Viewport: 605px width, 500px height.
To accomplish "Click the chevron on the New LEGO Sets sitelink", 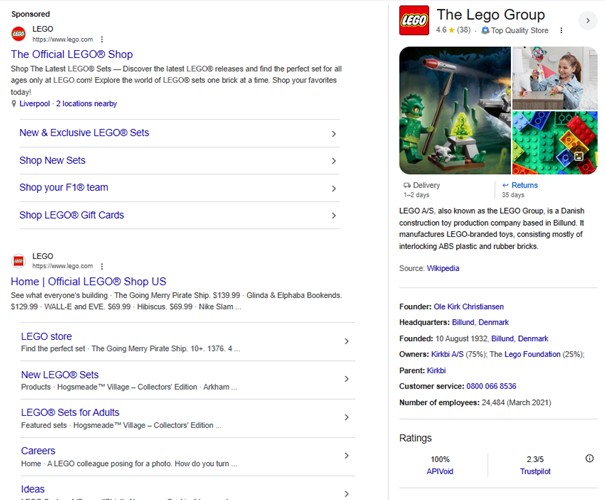I will [x=346, y=379].
